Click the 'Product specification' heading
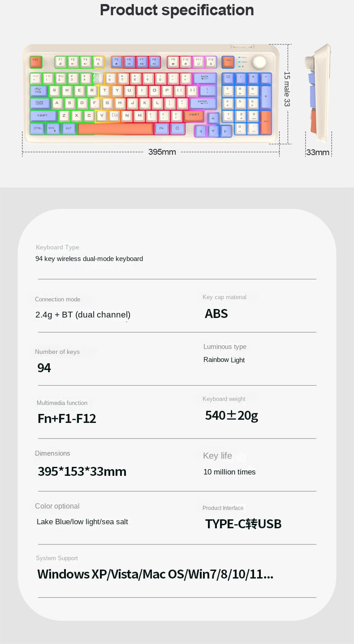The image size is (354, 644). click(x=177, y=9)
